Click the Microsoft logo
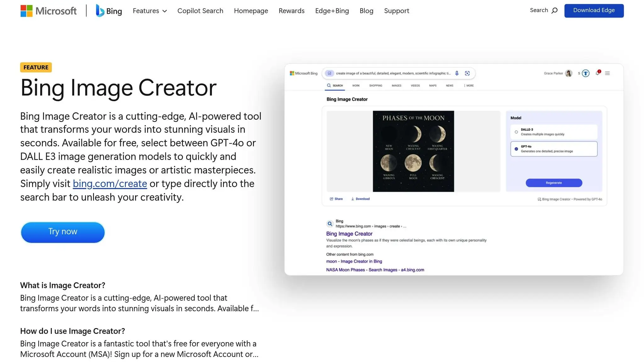This screenshot has width=644, height=362. (48, 11)
